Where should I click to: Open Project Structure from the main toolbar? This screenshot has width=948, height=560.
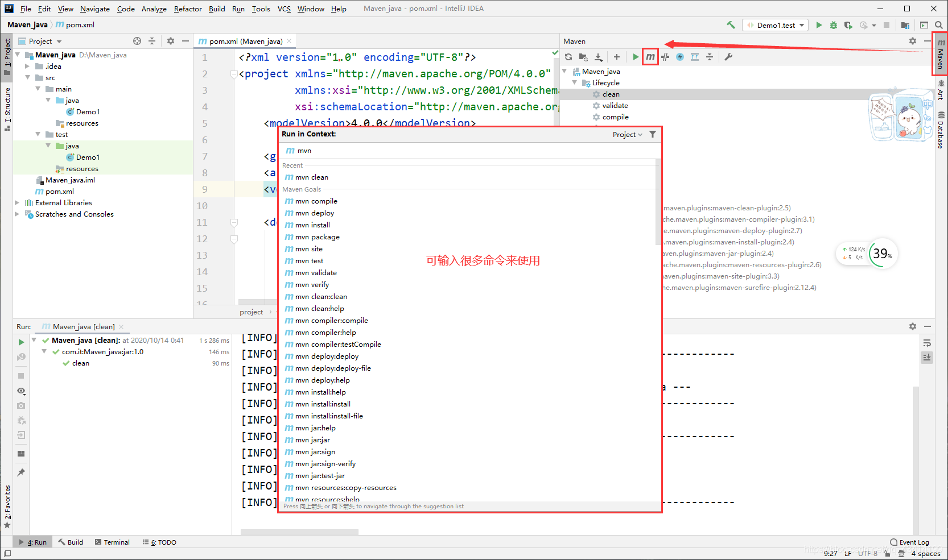[x=905, y=25]
